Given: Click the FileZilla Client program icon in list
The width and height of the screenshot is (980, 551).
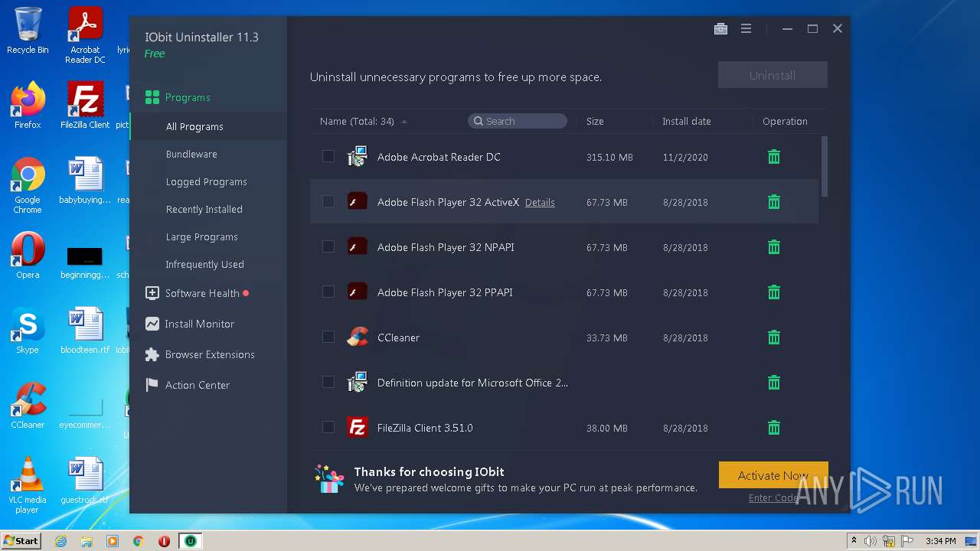Looking at the screenshot, I should coord(357,428).
